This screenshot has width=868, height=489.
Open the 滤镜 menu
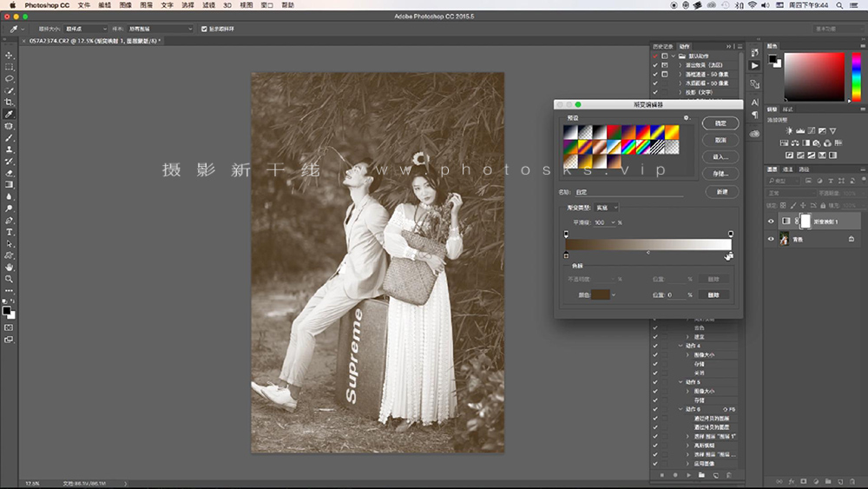pos(208,5)
